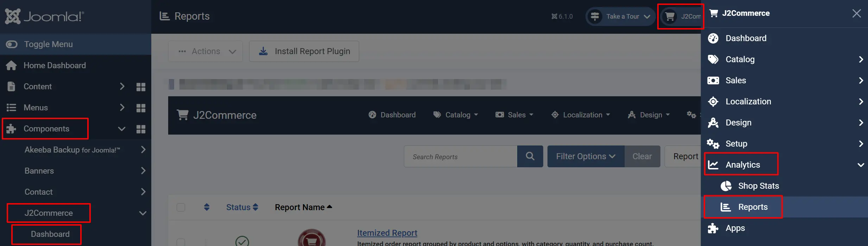Toggle Itemized Report published status icon
Viewport: 868px width, 246px height.
[242, 242]
